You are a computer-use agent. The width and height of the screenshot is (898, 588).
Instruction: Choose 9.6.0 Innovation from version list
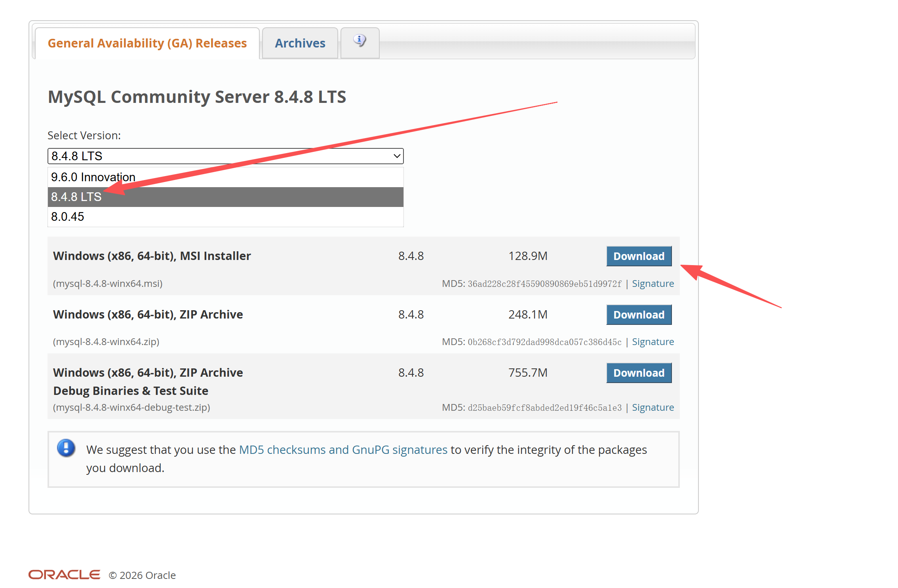[93, 177]
